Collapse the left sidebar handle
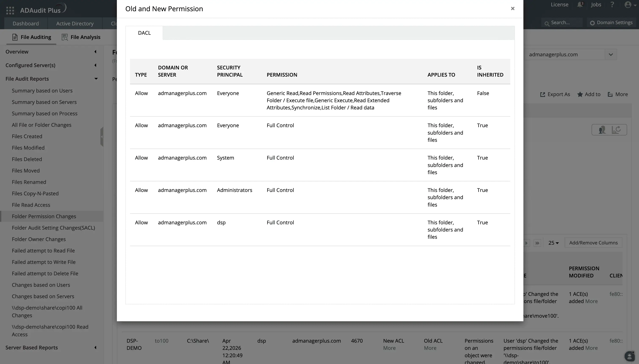The width and height of the screenshot is (639, 364). 102,137
